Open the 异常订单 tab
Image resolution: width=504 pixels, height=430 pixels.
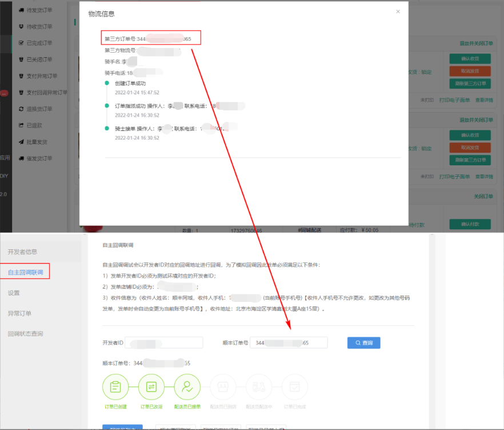pyautogui.click(x=19, y=313)
